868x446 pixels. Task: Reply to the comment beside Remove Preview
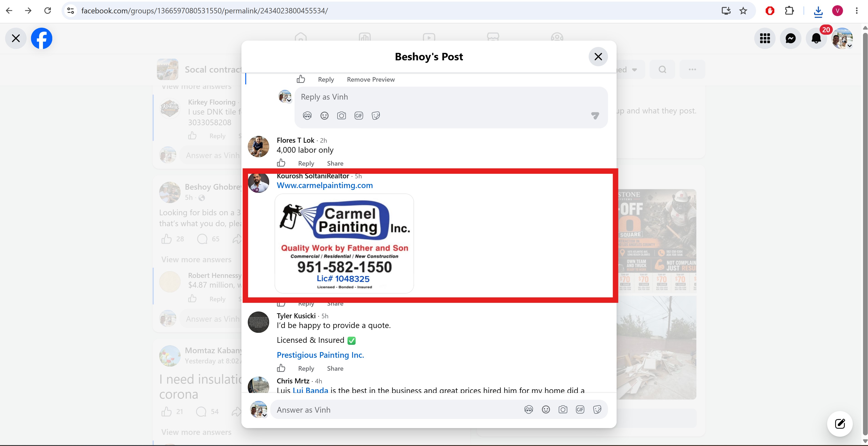pyautogui.click(x=326, y=79)
